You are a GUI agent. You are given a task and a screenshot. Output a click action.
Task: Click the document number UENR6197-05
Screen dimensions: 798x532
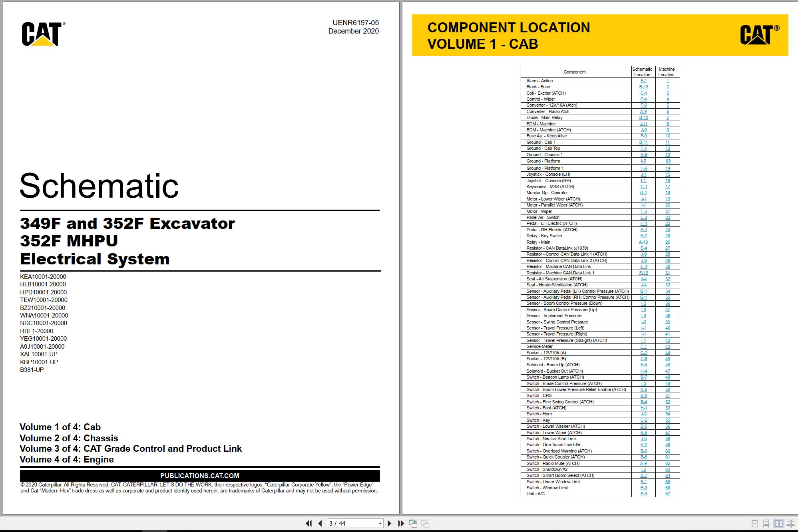356,23
